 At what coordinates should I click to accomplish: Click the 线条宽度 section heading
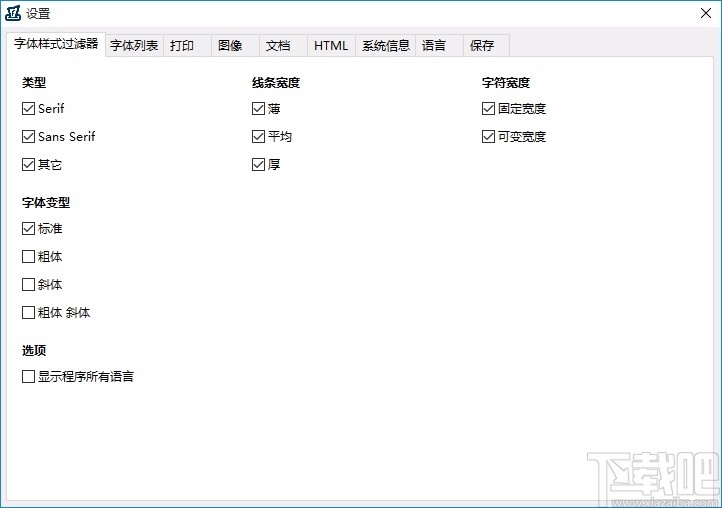276,83
